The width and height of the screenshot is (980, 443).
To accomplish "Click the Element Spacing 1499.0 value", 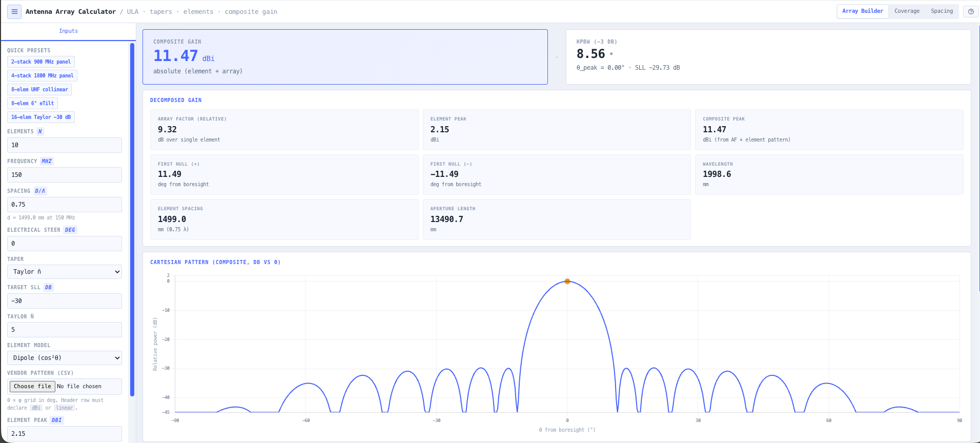I will tap(172, 219).
